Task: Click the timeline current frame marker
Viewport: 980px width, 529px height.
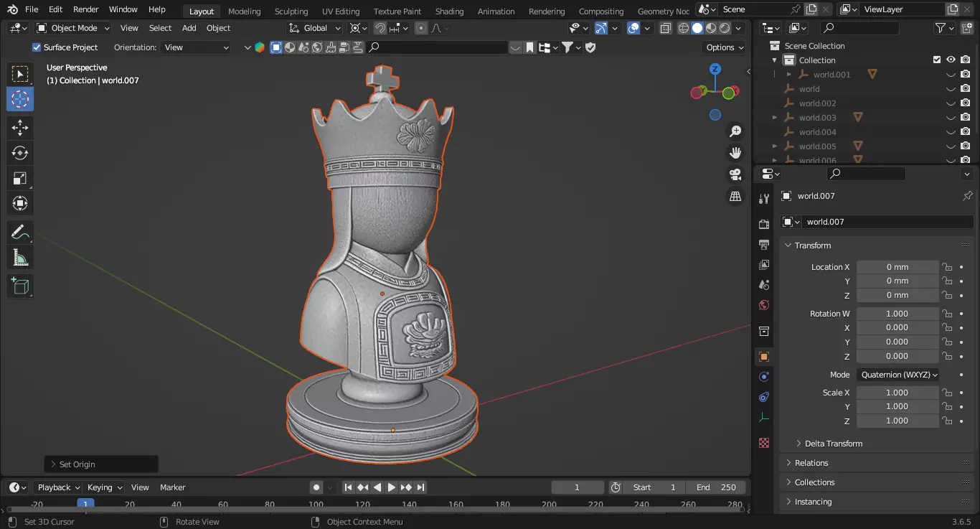Action: point(86,505)
